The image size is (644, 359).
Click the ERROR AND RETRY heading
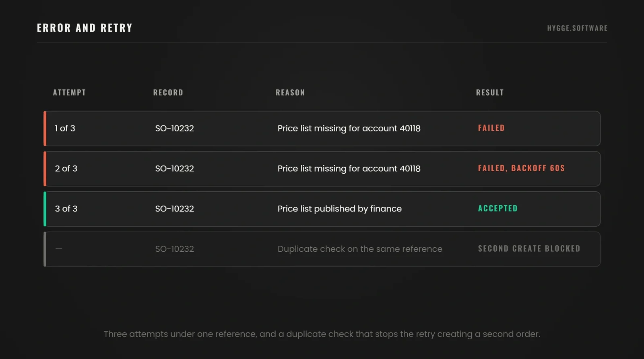(85, 28)
